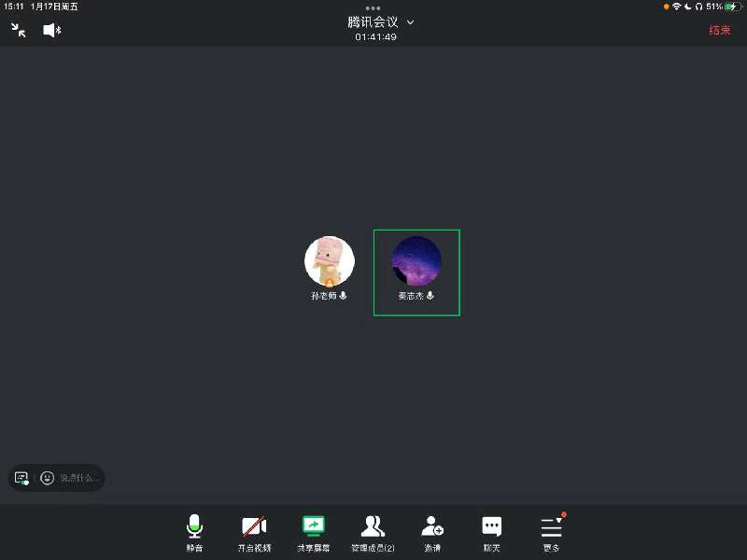The height and width of the screenshot is (560, 747).
Task: End the meeting with the red 结束 button
Action: point(719,31)
